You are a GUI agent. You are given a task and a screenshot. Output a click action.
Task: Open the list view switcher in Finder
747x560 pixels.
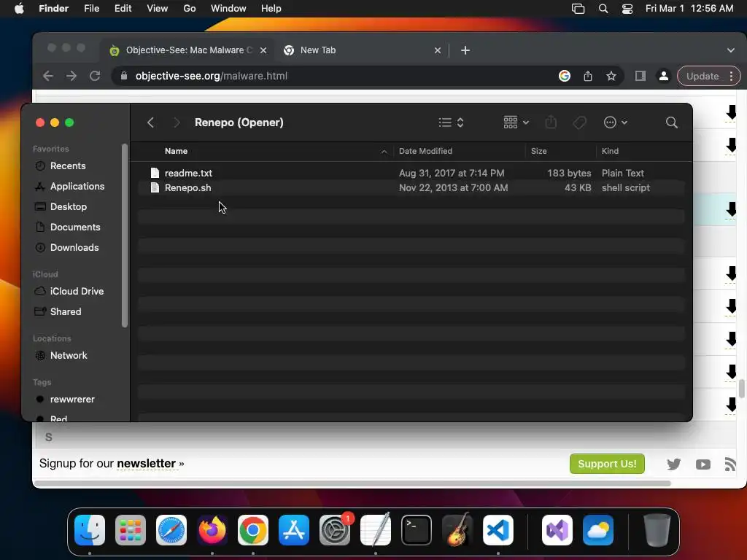451,122
